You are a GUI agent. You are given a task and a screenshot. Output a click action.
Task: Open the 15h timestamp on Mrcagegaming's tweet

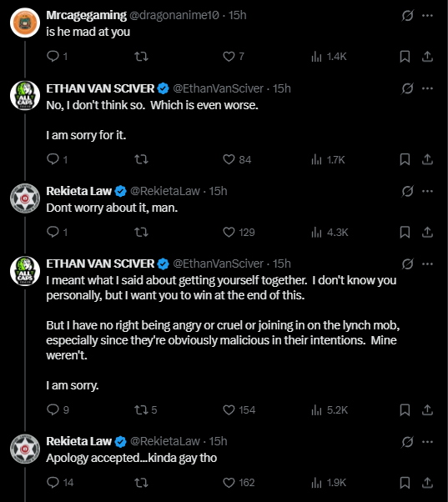point(237,15)
